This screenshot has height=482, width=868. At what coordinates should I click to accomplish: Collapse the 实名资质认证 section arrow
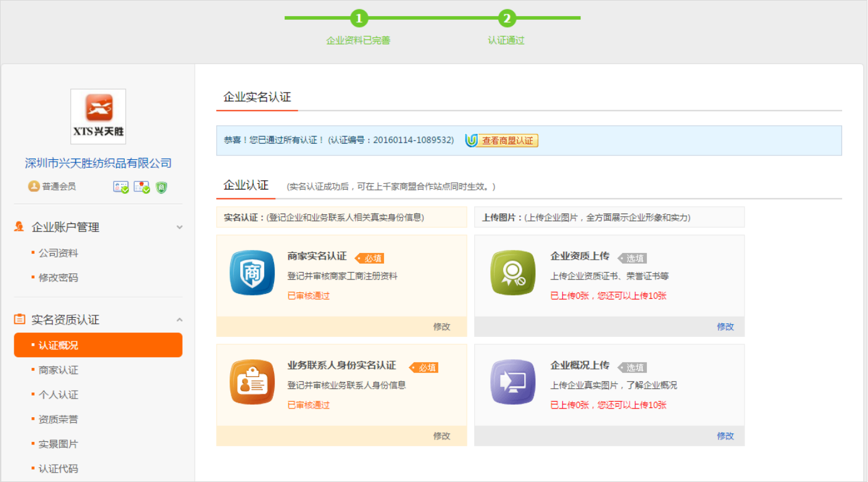(180, 320)
